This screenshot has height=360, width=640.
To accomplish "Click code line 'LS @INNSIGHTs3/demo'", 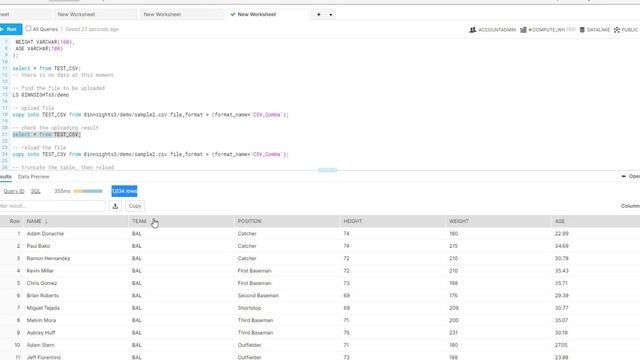I will coord(40,95).
